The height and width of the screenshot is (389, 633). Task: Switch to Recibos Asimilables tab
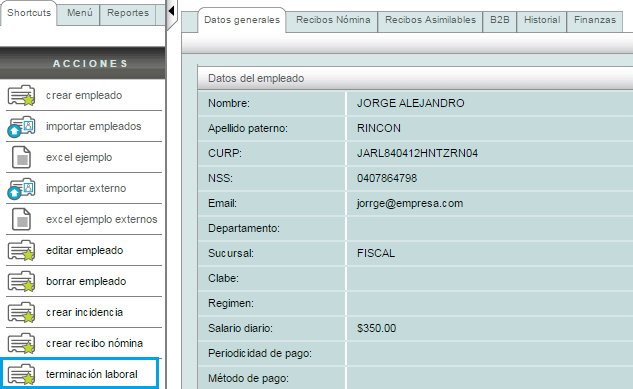pos(430,20)
